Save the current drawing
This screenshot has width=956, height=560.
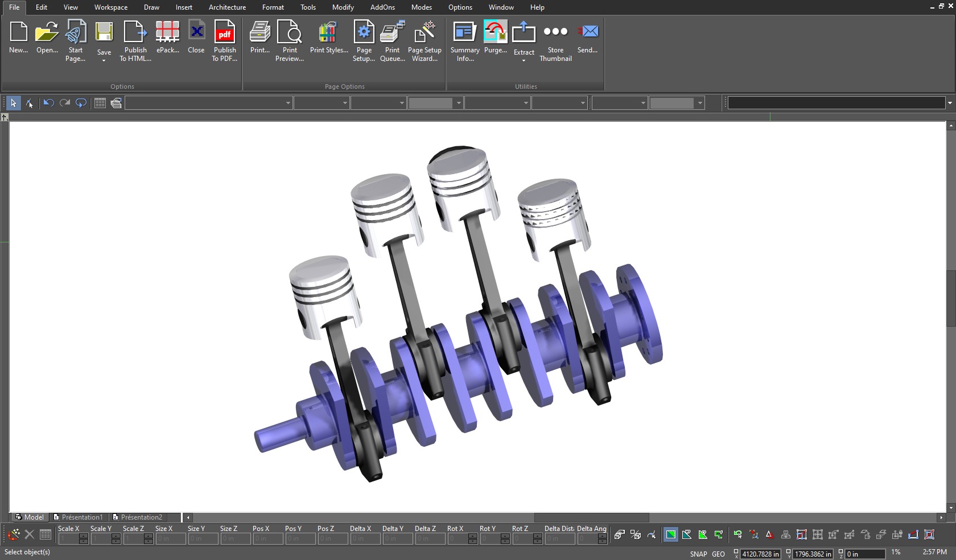pyautogui.click(x=104, y=35)
